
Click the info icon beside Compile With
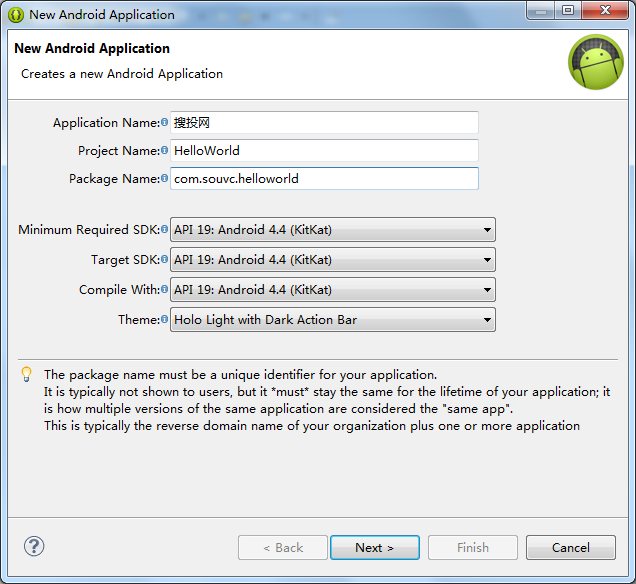pyautogui.click(x=164, y=289)
